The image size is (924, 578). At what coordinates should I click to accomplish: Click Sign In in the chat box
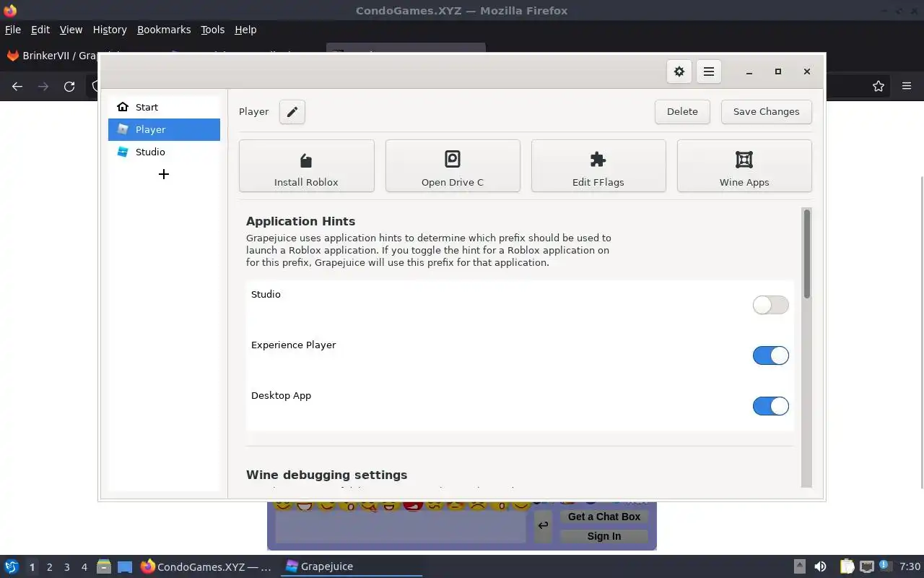click(604, 536)
